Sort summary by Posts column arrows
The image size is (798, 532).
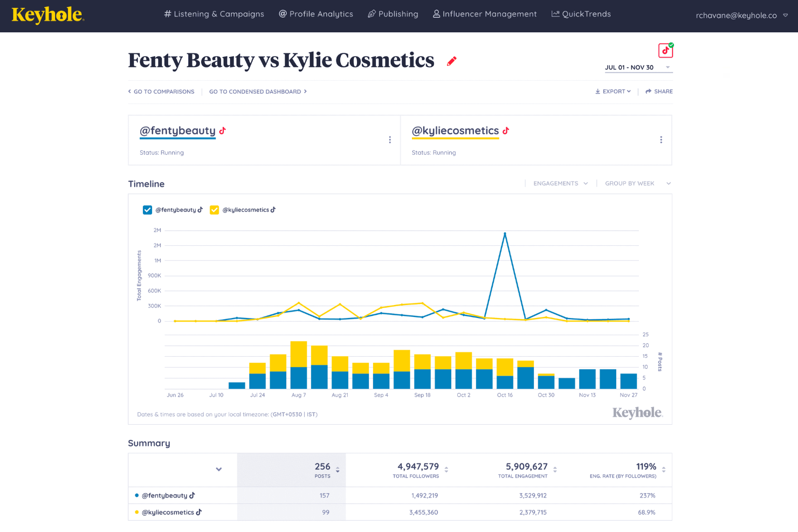(x=338, y=470)
